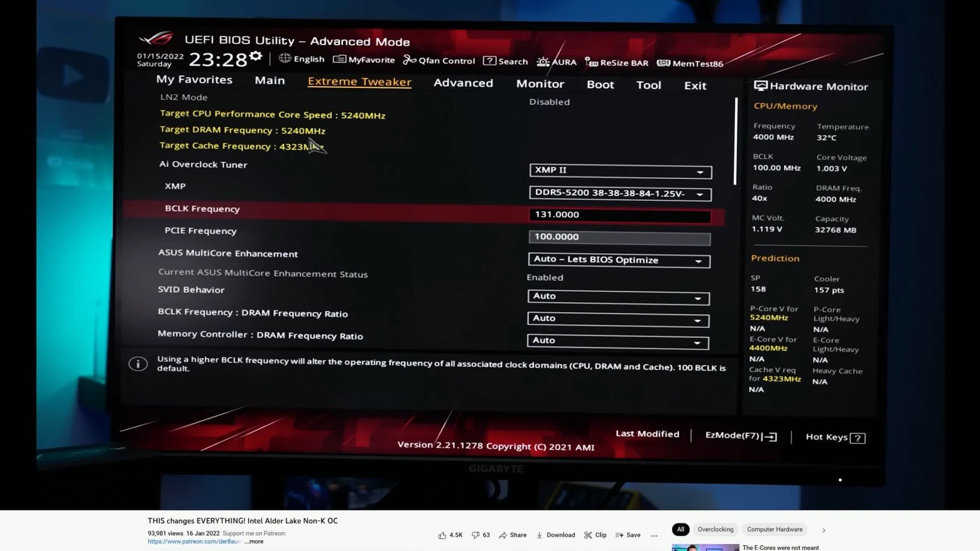Open Qfan Control fan tool

click(439, 60)
